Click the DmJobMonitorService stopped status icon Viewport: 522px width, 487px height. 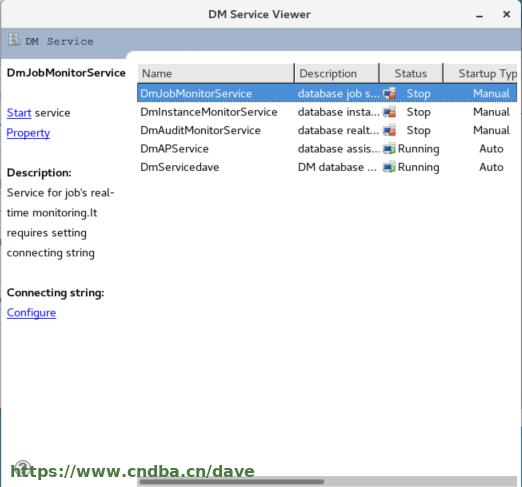coord(389,94)
